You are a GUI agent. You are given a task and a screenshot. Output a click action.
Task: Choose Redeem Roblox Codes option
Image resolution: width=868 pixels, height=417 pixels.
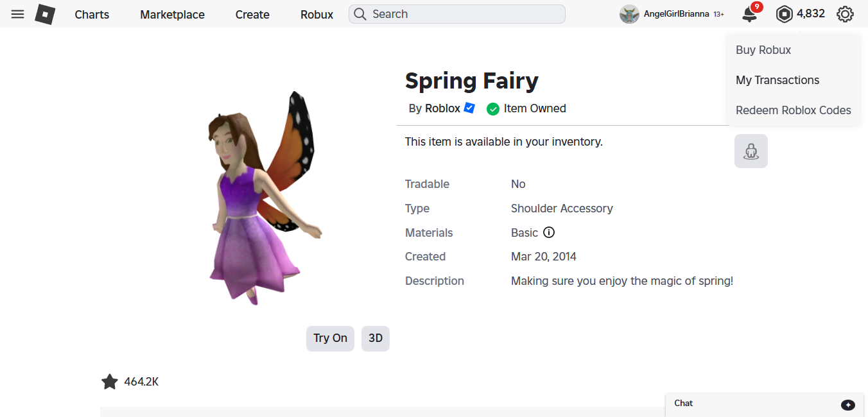point(794,110)
